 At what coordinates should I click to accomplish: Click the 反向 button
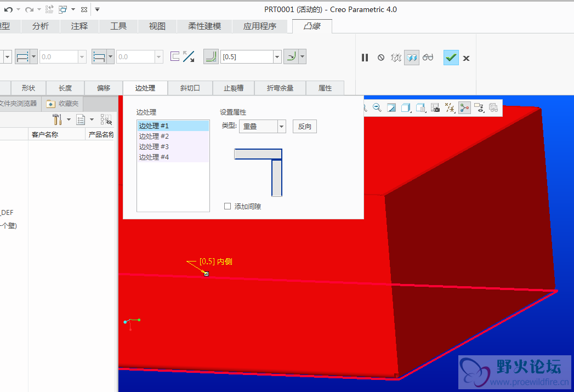[x=305, y=127]
